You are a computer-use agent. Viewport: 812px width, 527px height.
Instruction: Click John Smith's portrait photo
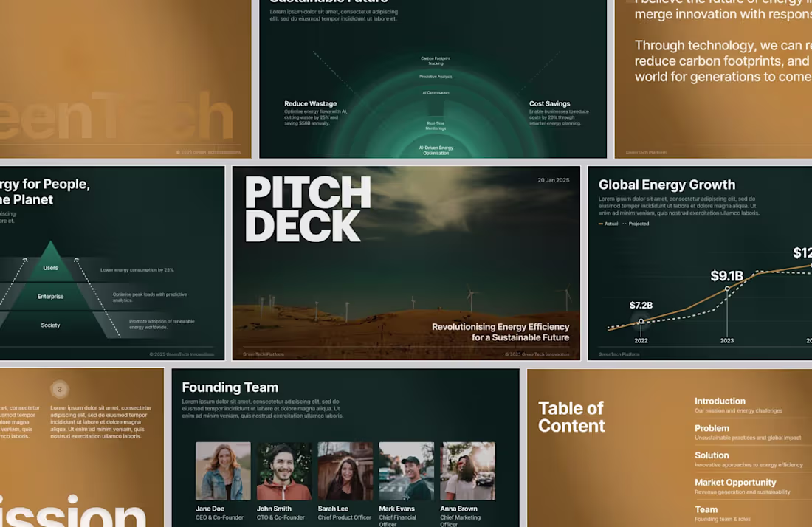click(284, 469)
